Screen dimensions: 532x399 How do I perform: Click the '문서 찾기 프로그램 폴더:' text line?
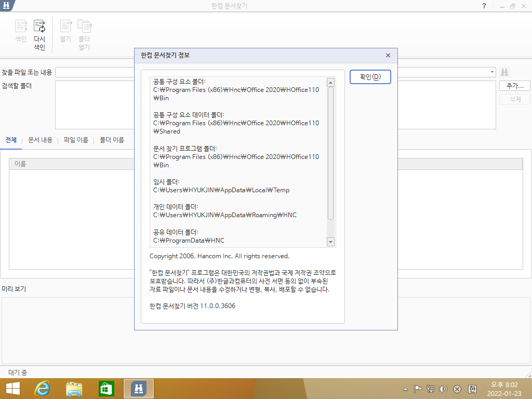185,149
